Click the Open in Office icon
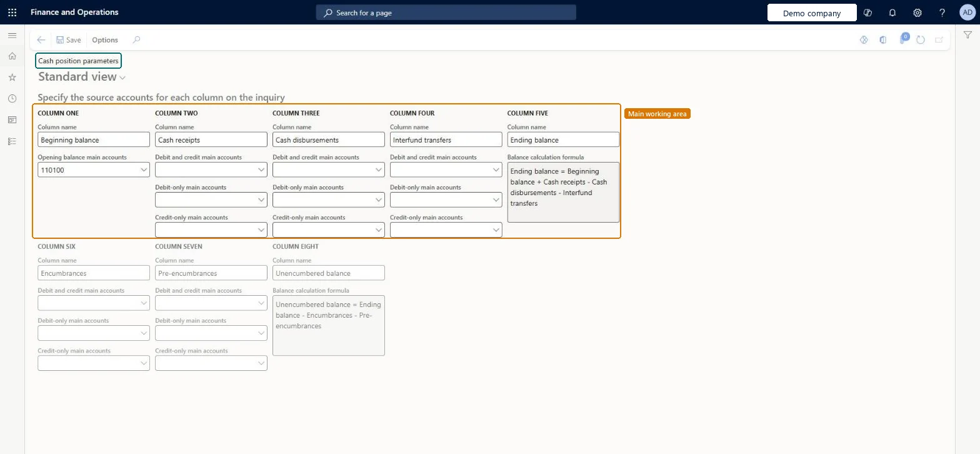980x454 pixels. coord(883,40)
